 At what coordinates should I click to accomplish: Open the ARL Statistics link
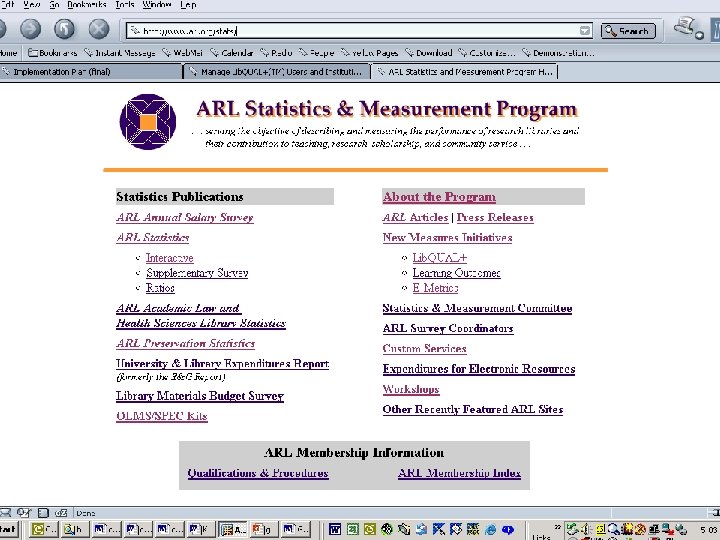[x=152, y=238]
